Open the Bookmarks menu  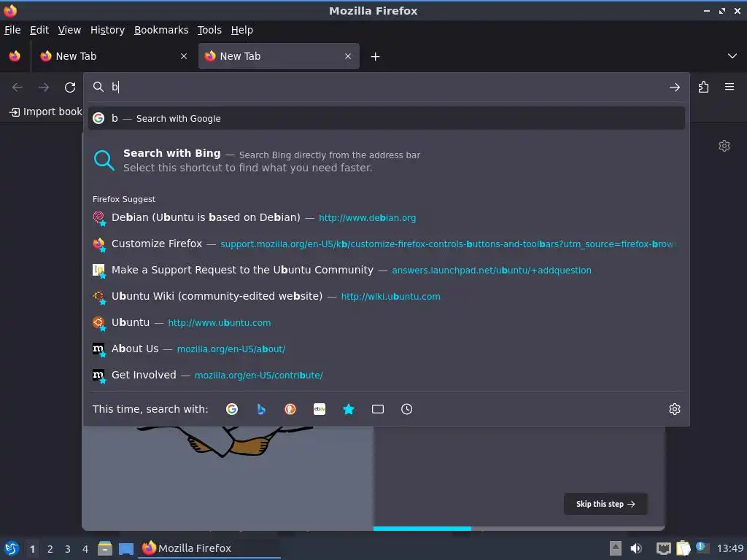point(161,30)
